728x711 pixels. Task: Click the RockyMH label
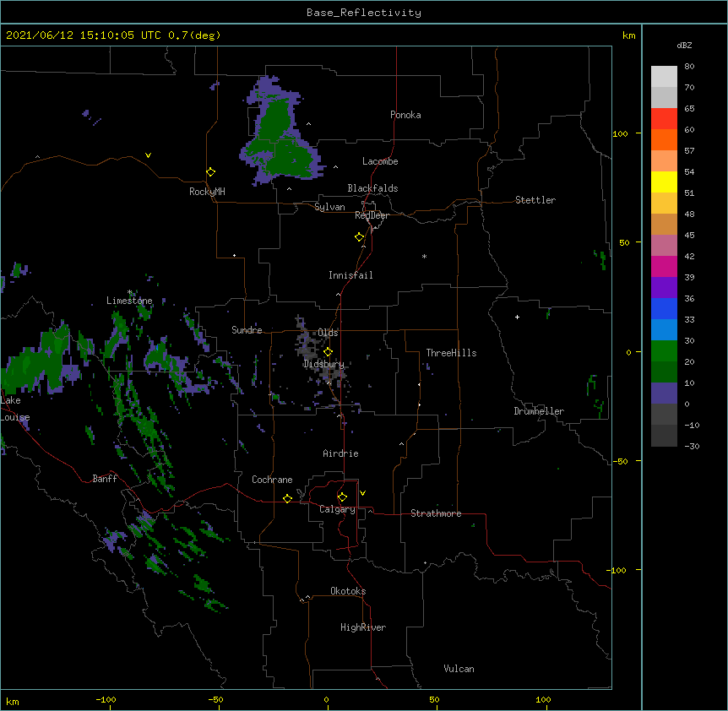(207, 192)
